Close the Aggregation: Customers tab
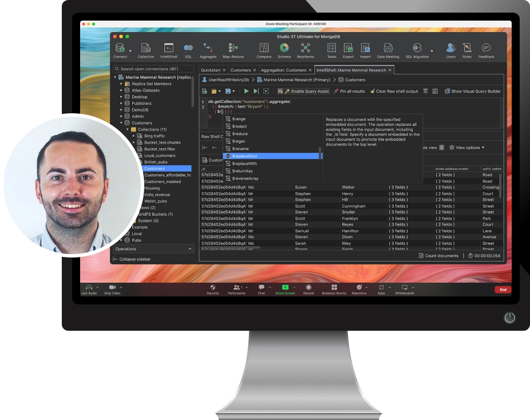The image size is (530, 420). coord(310,70)
